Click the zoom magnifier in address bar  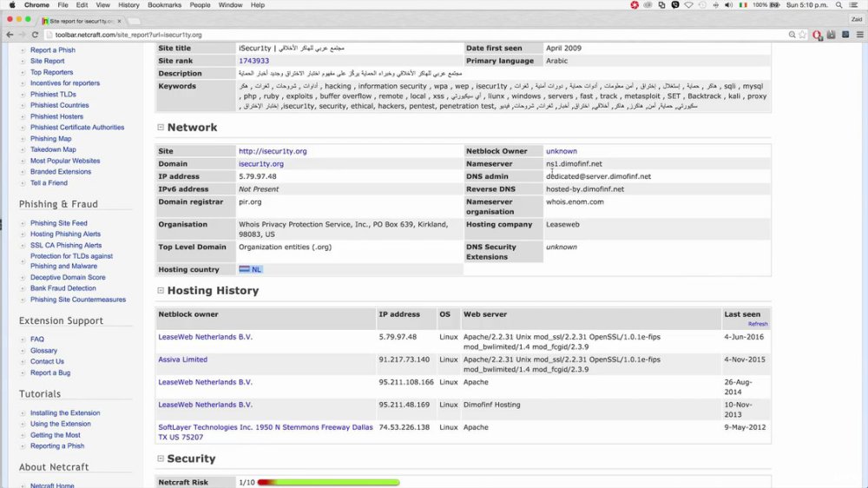click(x=792, y=35)
